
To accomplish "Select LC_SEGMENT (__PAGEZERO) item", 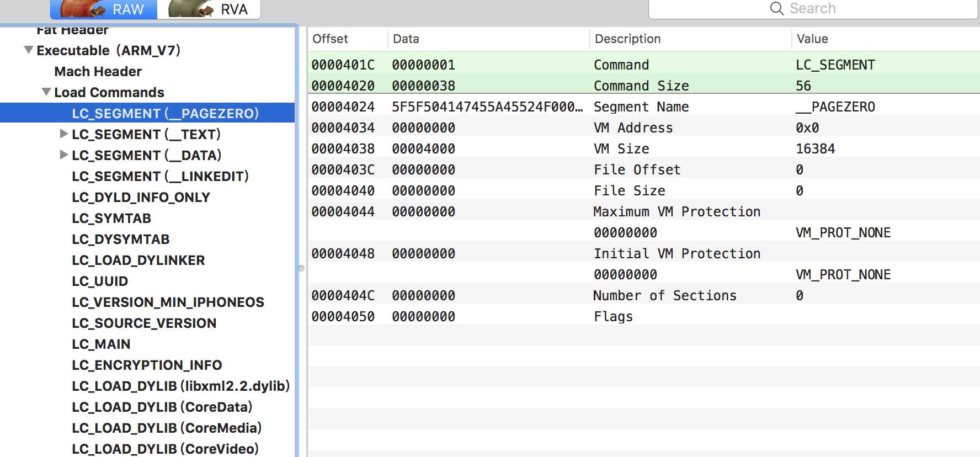I will tap(147, 113).
